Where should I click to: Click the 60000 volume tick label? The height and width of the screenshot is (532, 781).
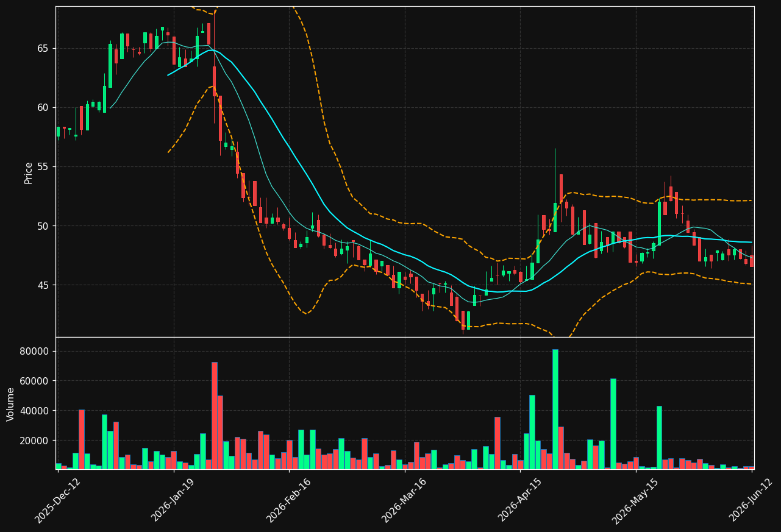click(x=35, y=381)
